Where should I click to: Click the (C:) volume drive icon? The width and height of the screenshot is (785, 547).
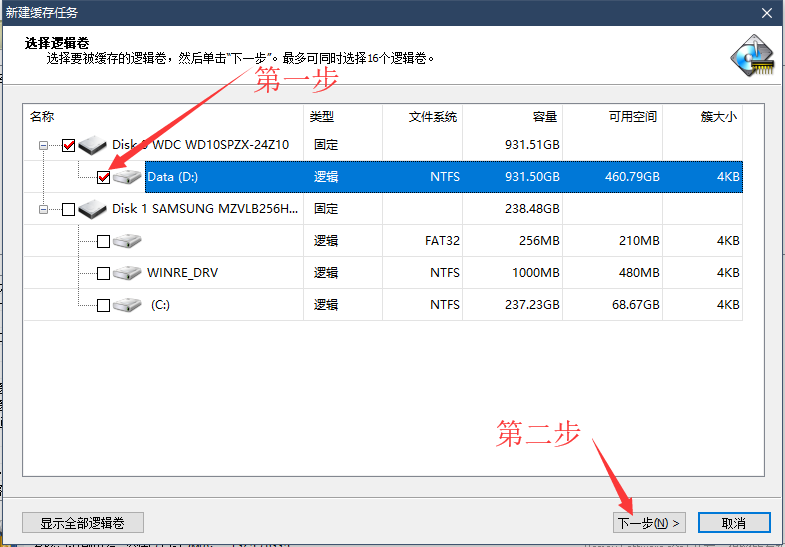[127, 305]
